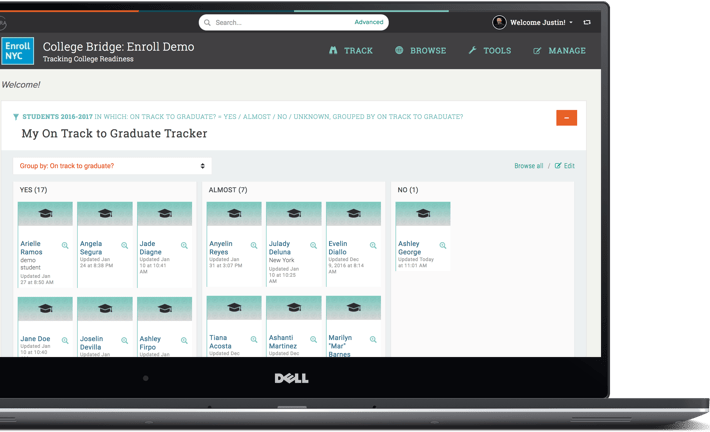Image resolution: width=710 pixels, height=432 pixels.
Task: Click the magnifier icon on Arielle Ramos card
Action: pyautogui.click(x=65, y=245)
